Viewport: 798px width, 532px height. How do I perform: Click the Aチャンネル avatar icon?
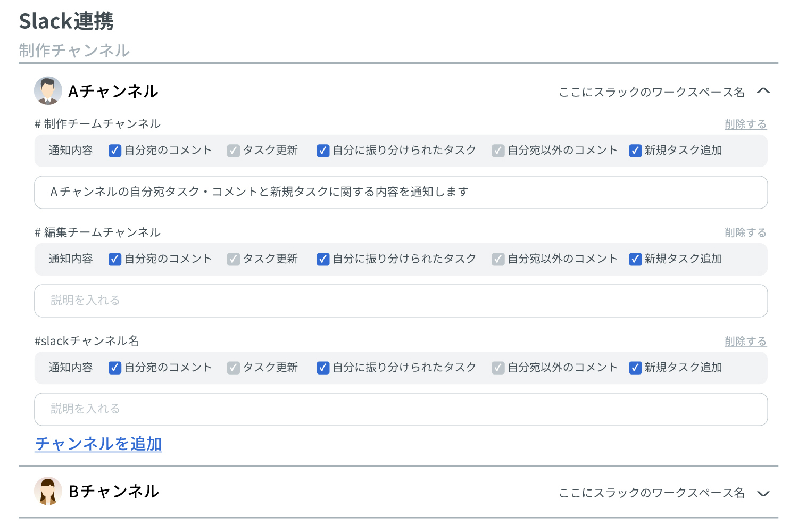[x=48, y=90]
